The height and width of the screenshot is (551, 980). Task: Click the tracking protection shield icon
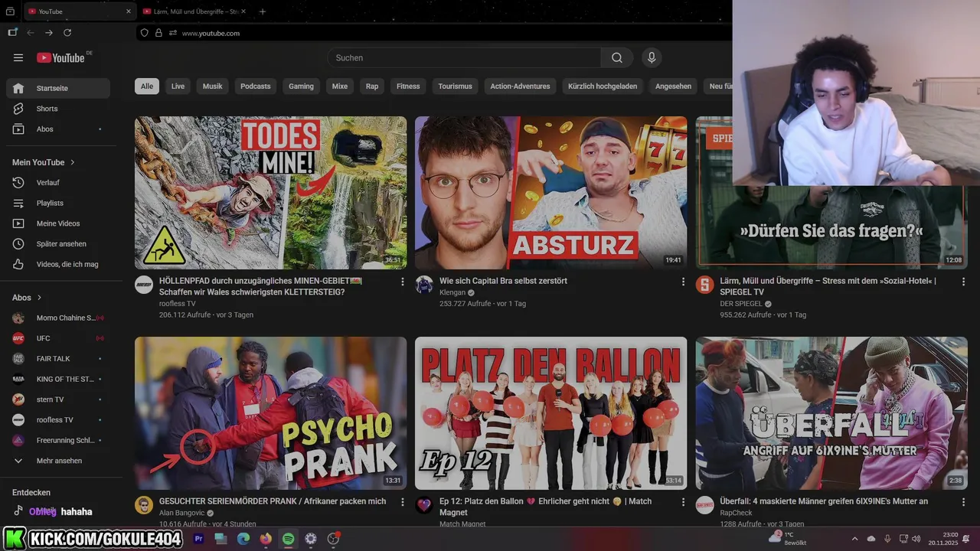click(145, 33)
